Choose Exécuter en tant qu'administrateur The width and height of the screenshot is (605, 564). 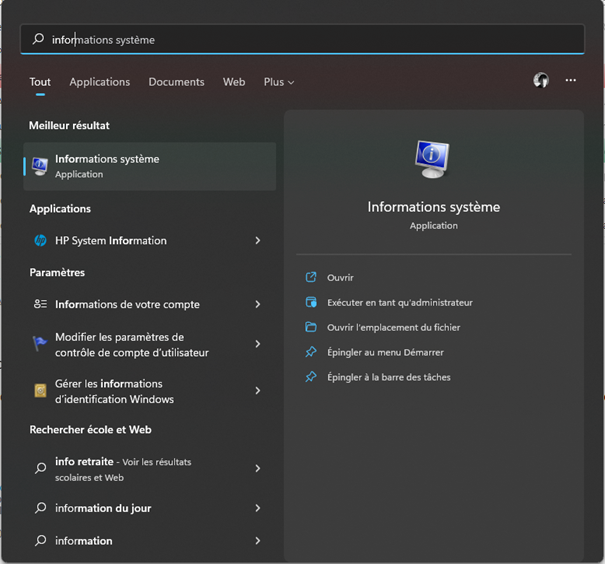[400, 302]
